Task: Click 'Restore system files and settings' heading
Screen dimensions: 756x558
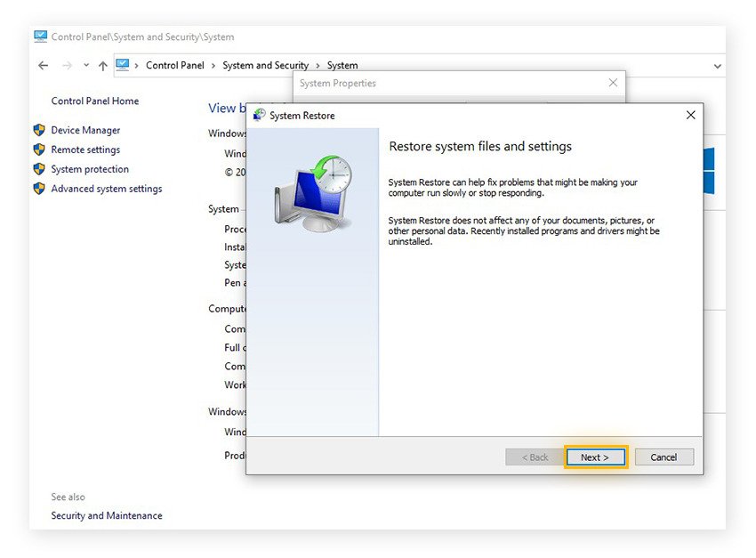Action: pos(480,146)
